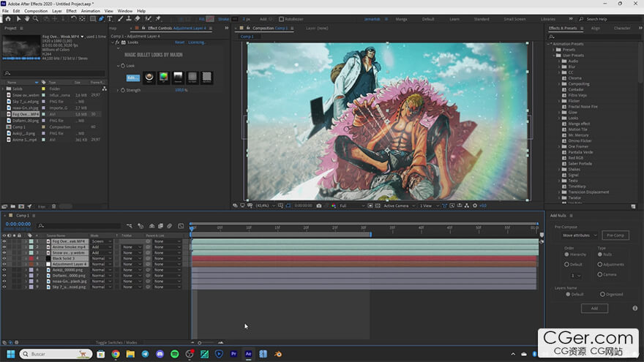Expand the Aokiji_00000.png layer properties
Image resolution: width=644 pixels, height=362 pixels.
pyautogui.click(x=26, y=270)
